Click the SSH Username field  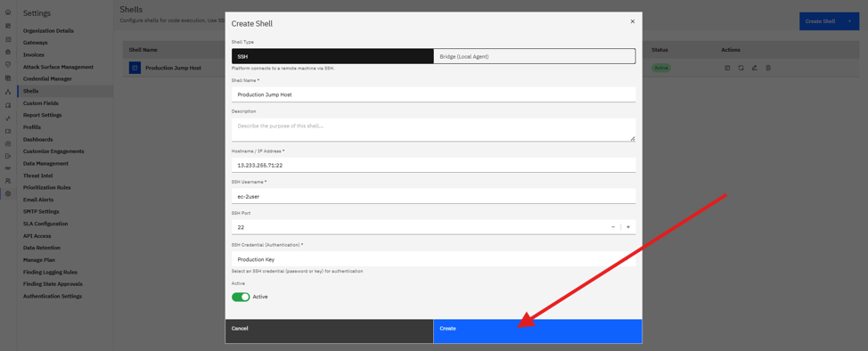pyautogui.click(x=433, y=196)
